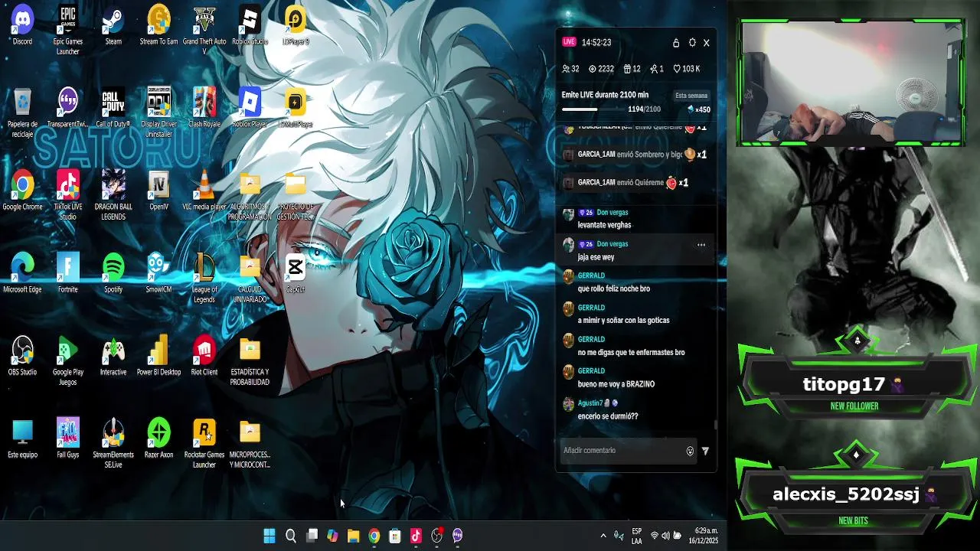Open the volume control in the tray
Image resolution: width=980 pixels, height=551 pixels.
(665, 536)
